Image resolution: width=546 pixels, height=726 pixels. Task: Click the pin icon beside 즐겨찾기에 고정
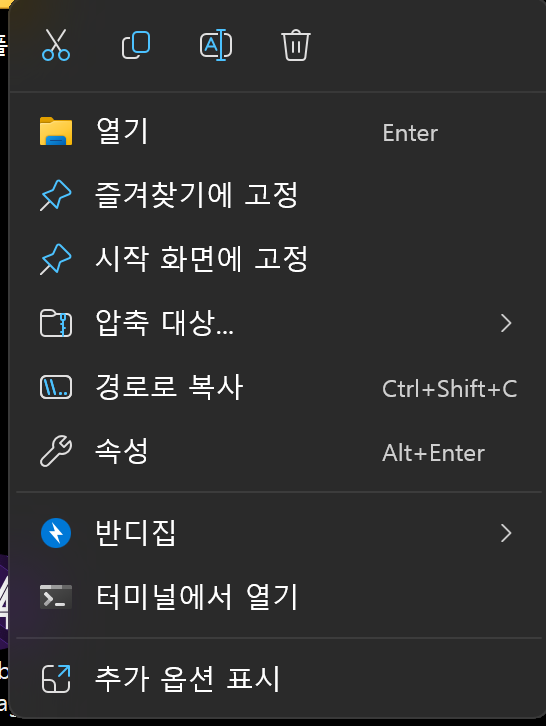pyautogui.click(x=56, y=195)
